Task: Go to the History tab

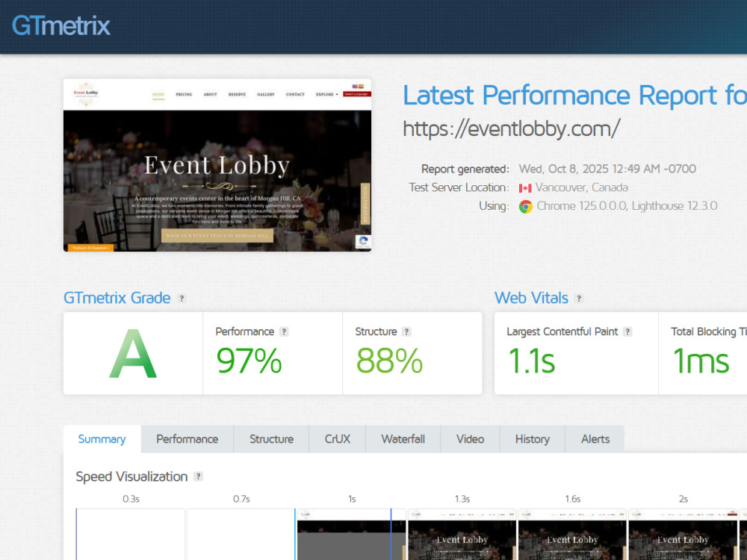Action: (532, 439)
